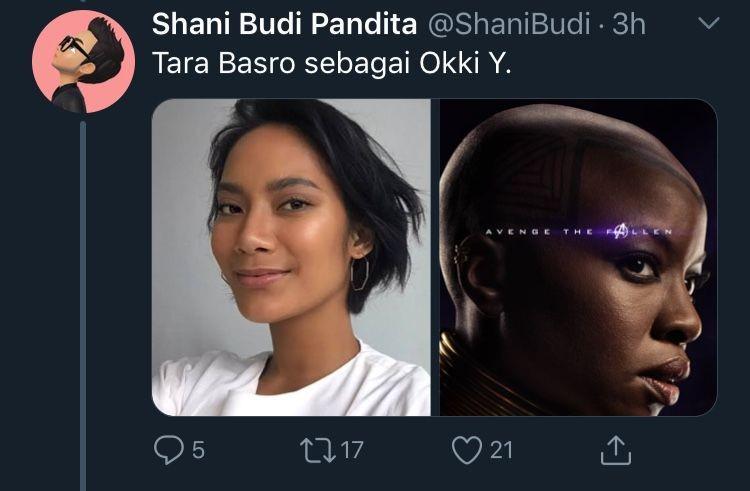The width and height of the screenshot is (750, 491).
Task: Tap the like count 21
Action: 501,450
